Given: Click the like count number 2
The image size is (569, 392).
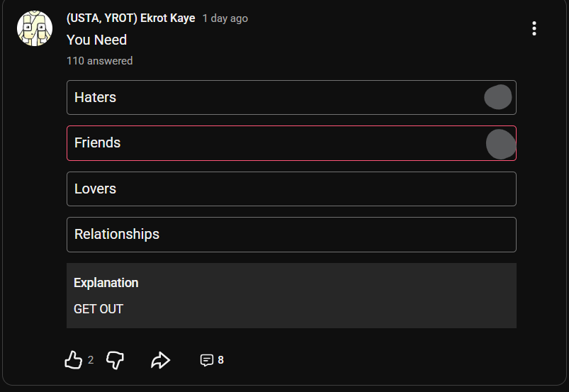Looking at the screenshot, I should (91, 360).
